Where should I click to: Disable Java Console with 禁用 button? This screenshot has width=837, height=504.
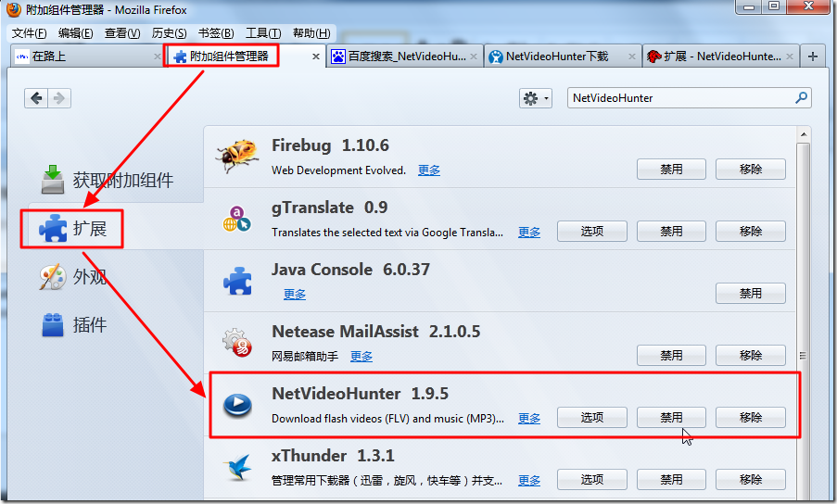pyautogui.click(x=751, y=294)
